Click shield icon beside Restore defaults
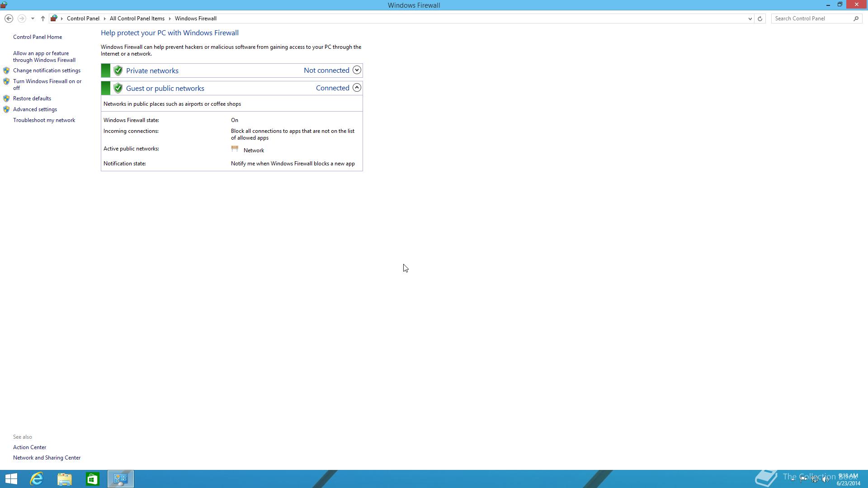 [6, 99]
